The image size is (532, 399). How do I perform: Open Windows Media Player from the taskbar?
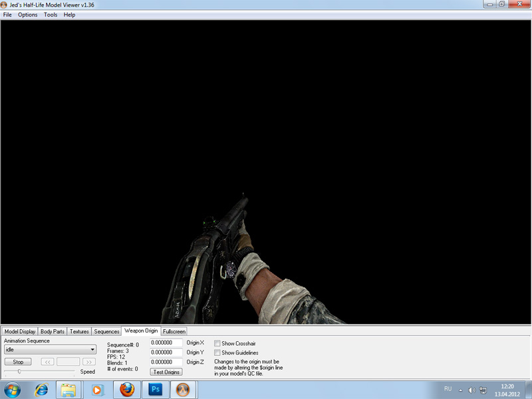point(97,389)
